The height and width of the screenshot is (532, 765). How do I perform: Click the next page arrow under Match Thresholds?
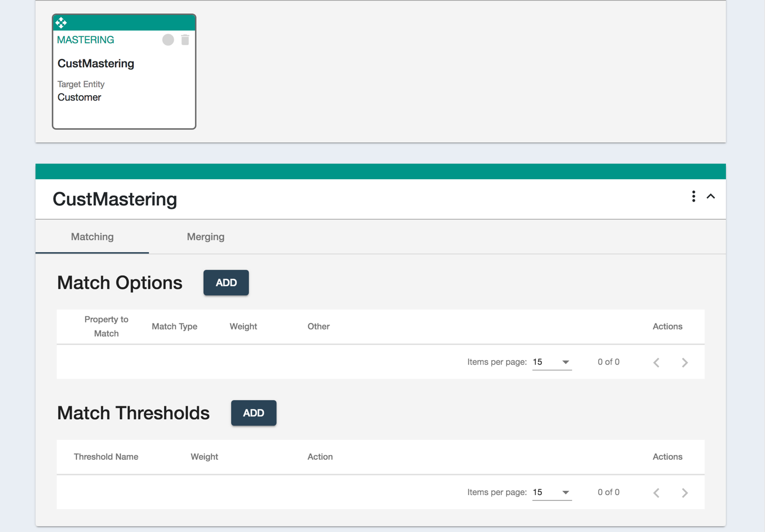tap(685, 492)
